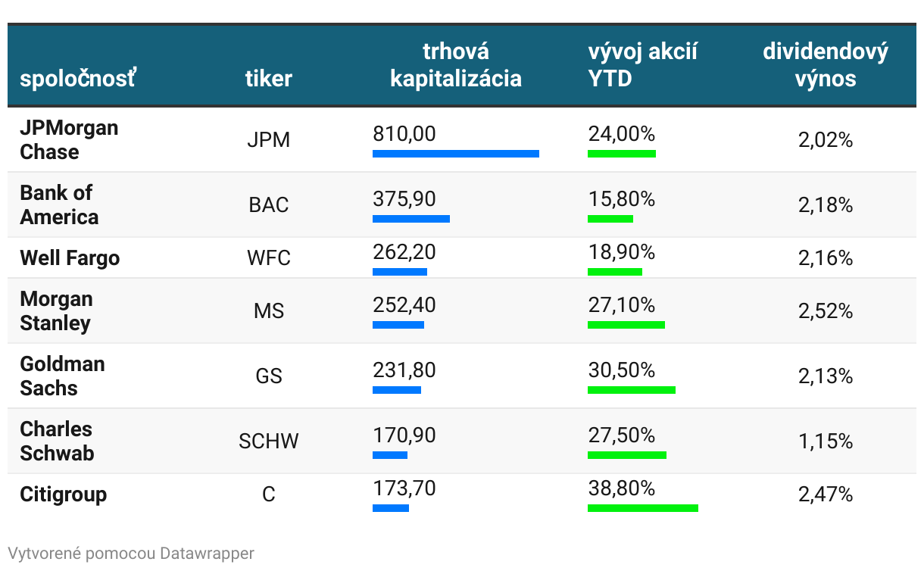The width and height of the screenshot is (924, 571).
Task: Click the tiker column header
Action: tap(269, 78)
